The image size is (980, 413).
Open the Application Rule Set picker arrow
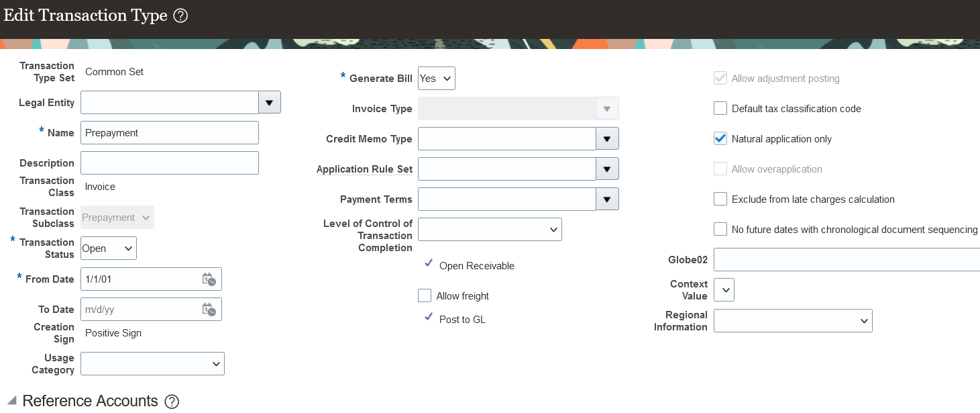tap(607, 169)
